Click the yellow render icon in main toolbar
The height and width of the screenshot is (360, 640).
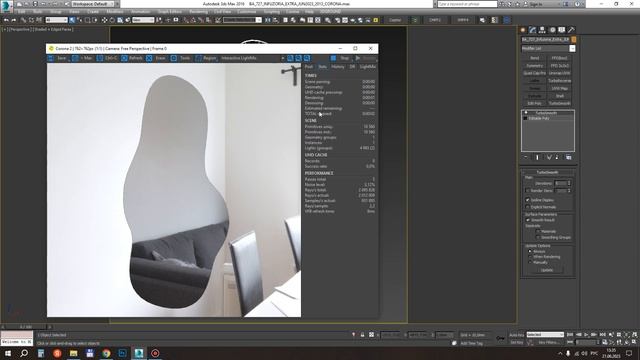pos(376,20)
